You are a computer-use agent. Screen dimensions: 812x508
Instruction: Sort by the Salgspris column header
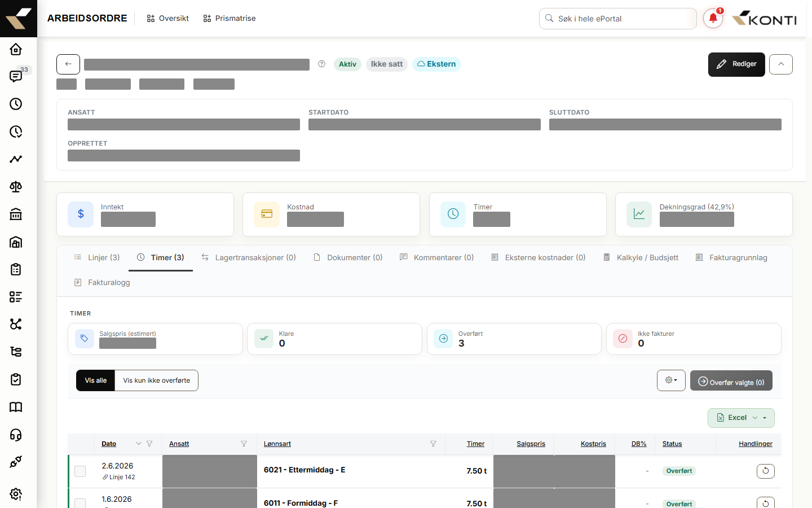[531, 444]
